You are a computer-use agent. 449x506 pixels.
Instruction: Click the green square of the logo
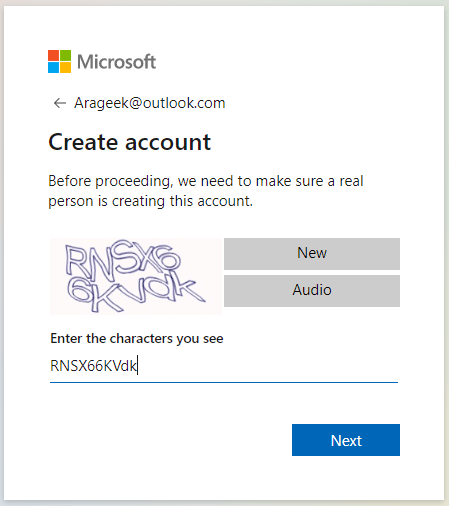(x=65, y=55)
